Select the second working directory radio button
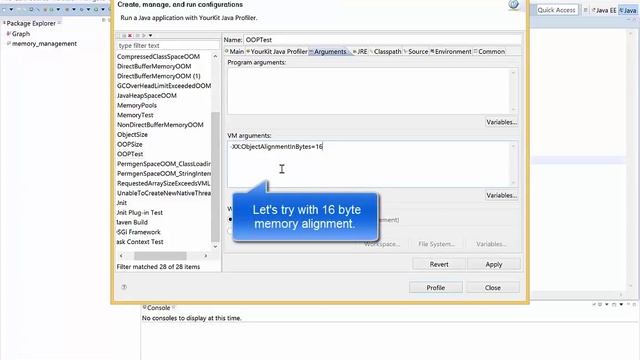This screenshot has width=640, height=360. [230, 231]
